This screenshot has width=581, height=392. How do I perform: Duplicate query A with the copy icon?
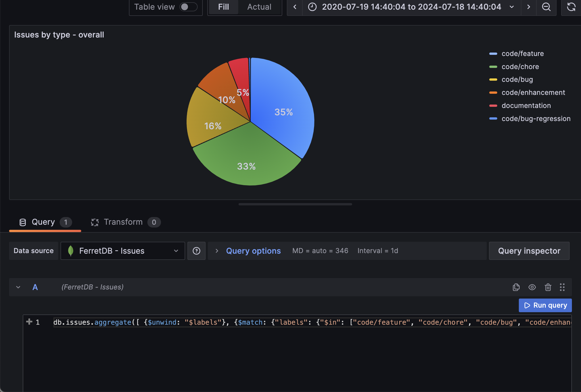[x=516, y=287]
